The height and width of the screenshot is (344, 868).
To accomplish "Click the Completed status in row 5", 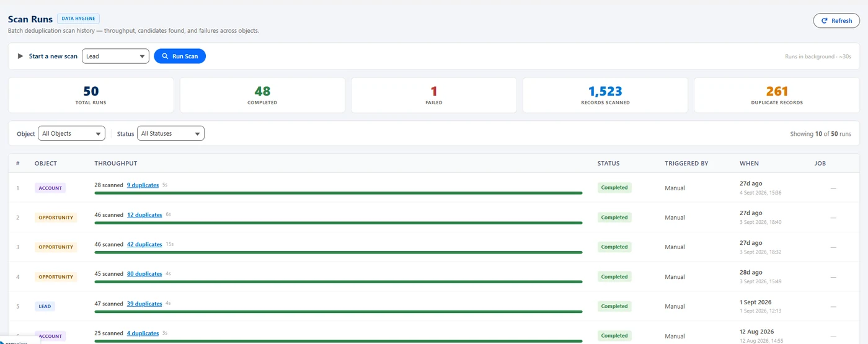I will (x=614, y=306).
